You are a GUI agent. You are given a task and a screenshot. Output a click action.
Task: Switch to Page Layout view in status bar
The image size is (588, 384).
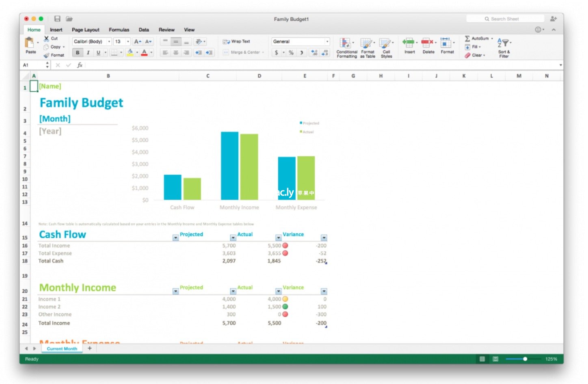495,359
